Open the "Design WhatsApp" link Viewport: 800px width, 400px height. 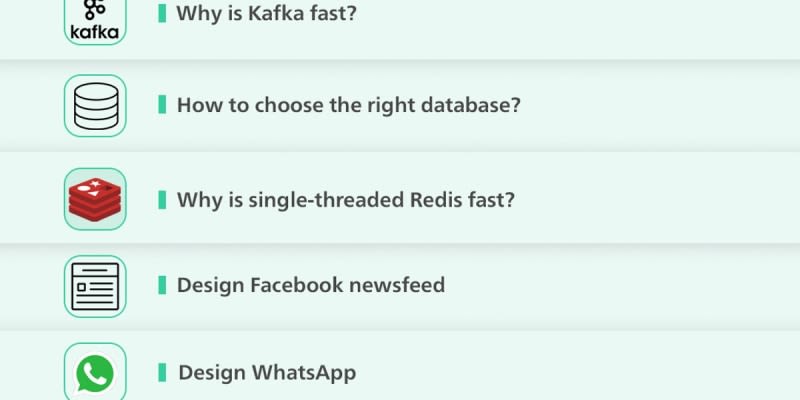coord(266,373)
